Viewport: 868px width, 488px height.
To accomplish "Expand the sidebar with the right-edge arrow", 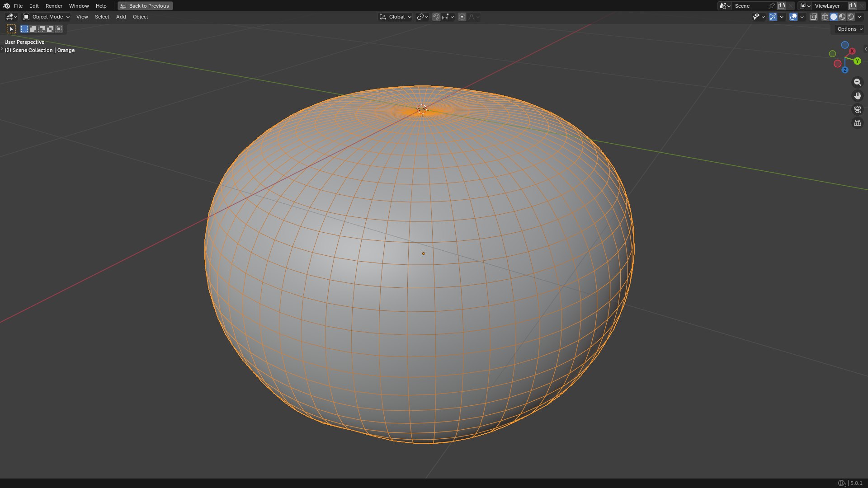I will point(865,49).
